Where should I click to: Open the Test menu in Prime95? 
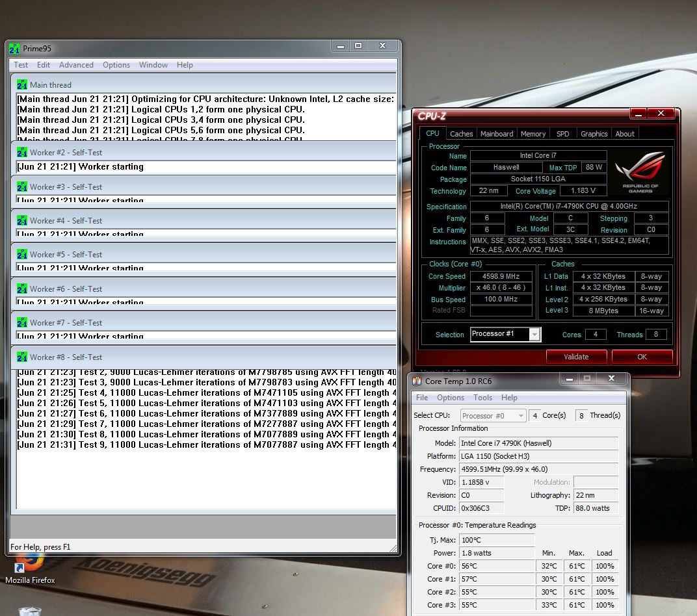pyautogui.click(x=21, y=65)
